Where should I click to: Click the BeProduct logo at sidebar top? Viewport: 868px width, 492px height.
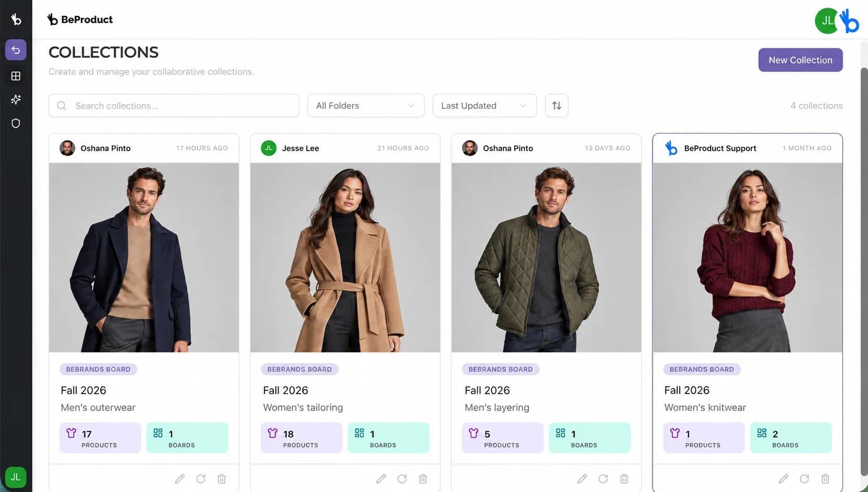click(16, 19)
